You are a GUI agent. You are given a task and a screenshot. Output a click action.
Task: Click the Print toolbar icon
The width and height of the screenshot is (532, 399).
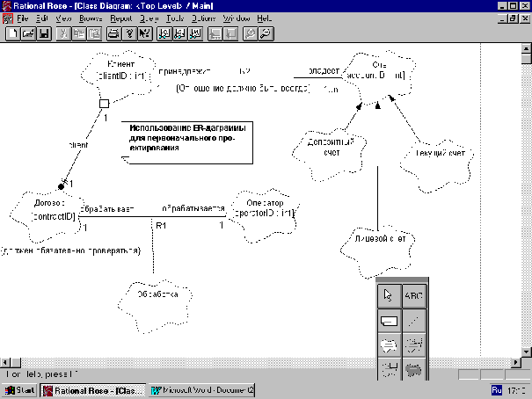(113, 34)
